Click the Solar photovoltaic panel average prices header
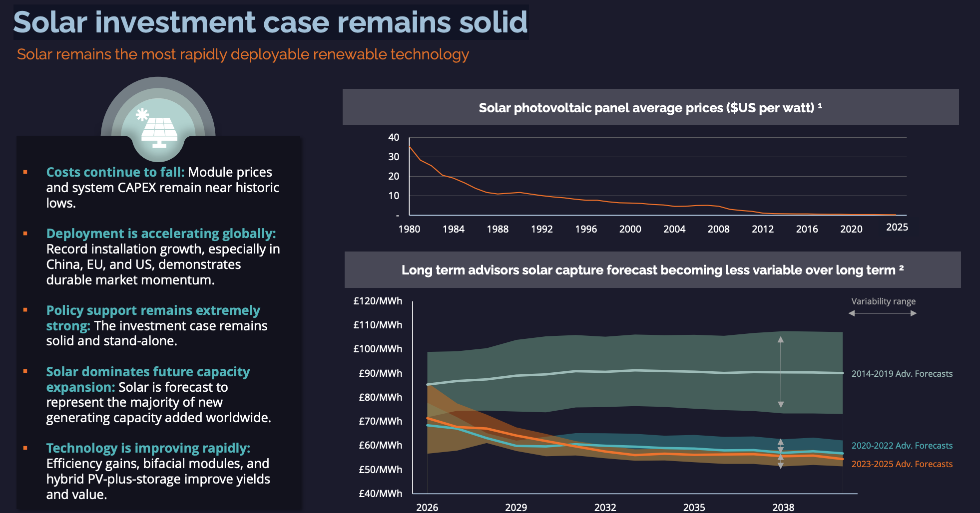This screenshot has height=513, width=980. (x=650, y=108)
